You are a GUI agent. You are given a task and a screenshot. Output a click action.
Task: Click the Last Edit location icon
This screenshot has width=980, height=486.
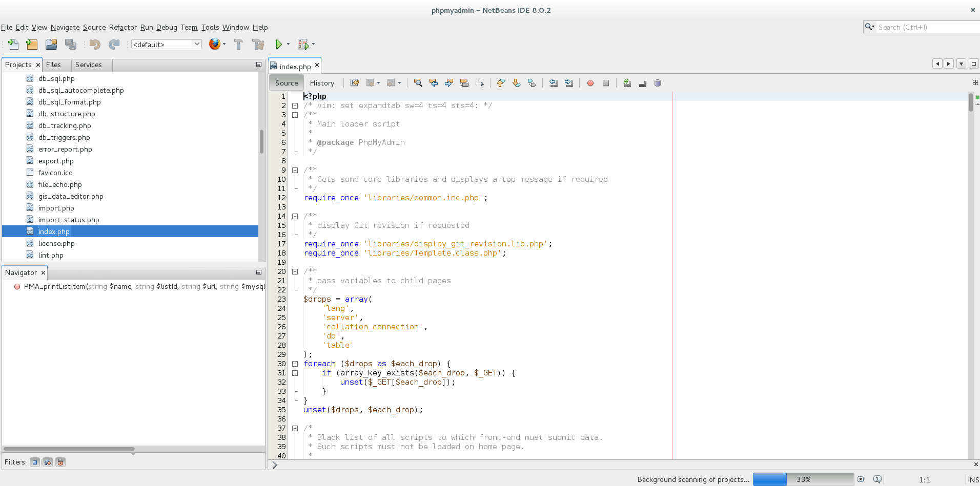click(355, 83)
